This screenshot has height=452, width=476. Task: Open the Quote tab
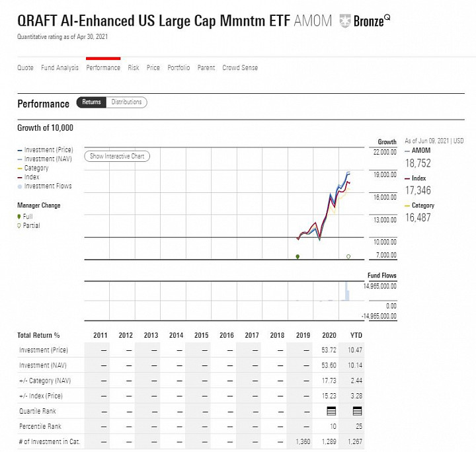coord(25,67)
